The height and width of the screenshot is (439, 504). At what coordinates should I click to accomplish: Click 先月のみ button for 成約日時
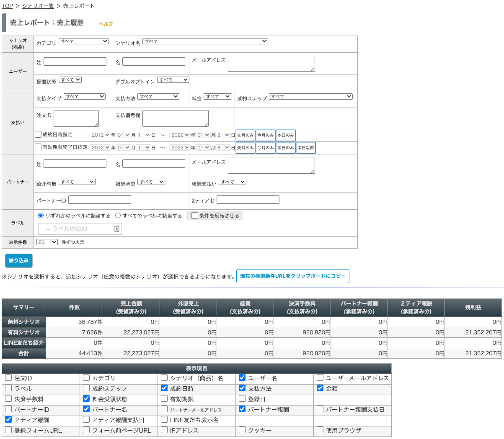click(x=245, y=135)
